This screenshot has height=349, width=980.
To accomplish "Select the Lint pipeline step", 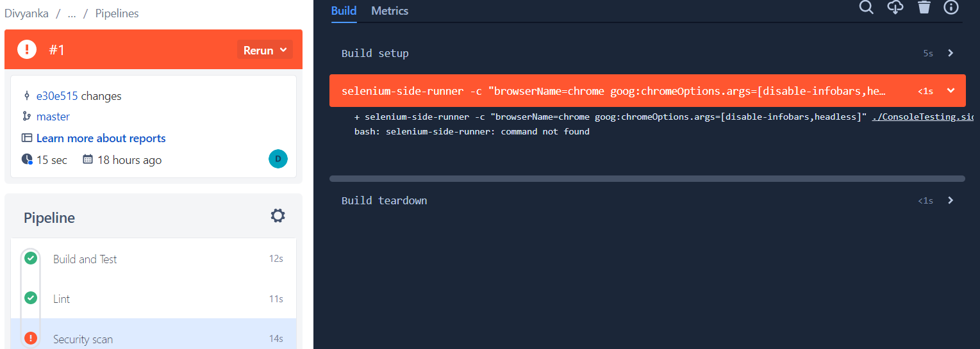I will (x=154, y=298).
